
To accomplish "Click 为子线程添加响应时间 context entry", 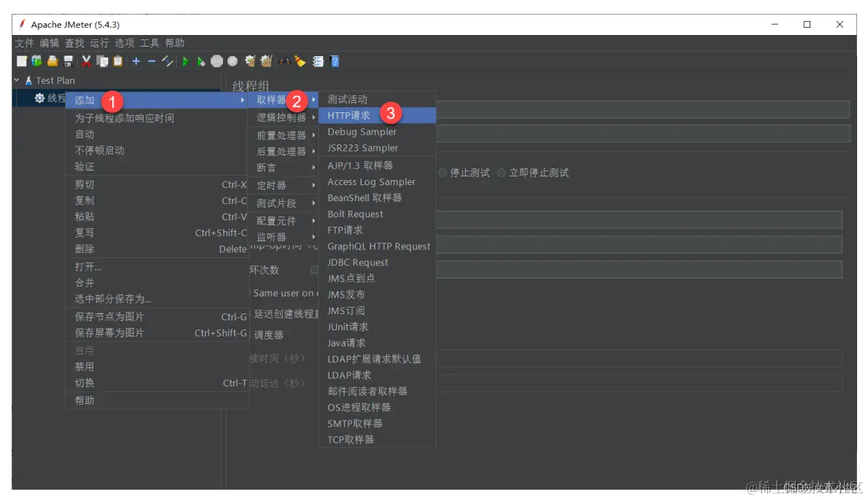I will [157, 118].
